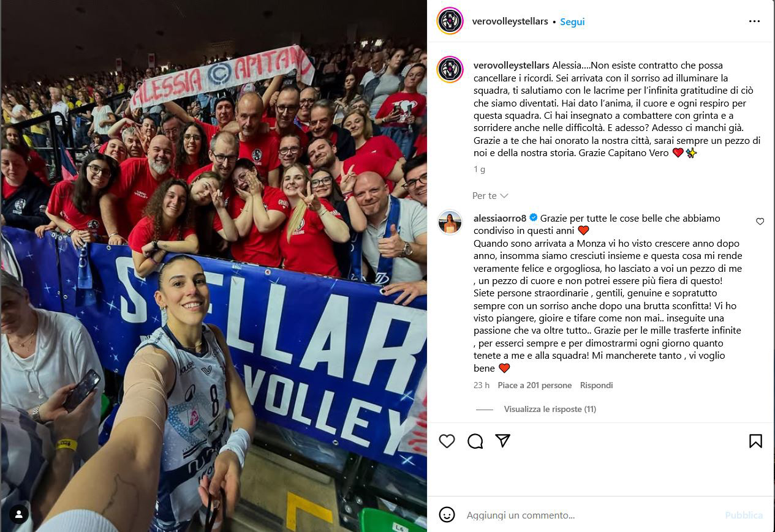The width and height of the screenshot is (775, 532).
Task: Follow the account with 'Segui'
Action: tap(572, 21)
